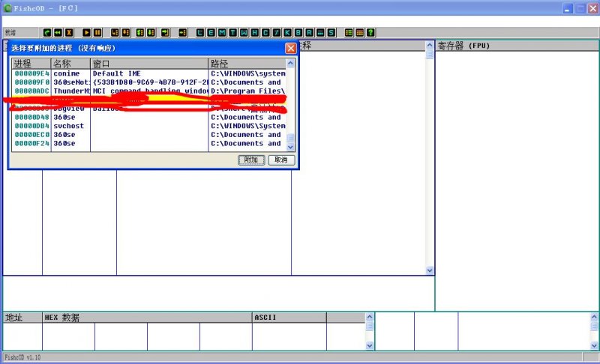Click the 取消 (Cancel) button
This screenshot has width=600, height=364.
coord(281,160)
